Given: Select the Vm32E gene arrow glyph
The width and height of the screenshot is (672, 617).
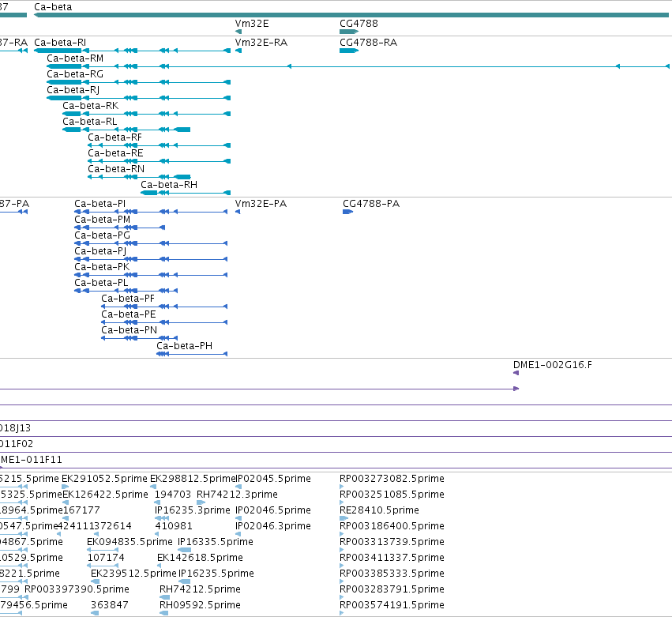Looking at the screenshot, I should pyautogui.click(x=238, y=32).
